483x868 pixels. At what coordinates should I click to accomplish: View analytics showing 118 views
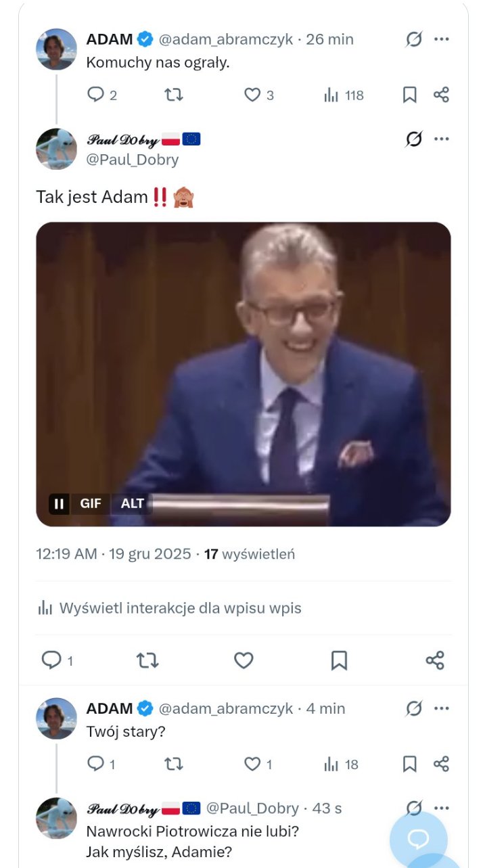point(344,95)
